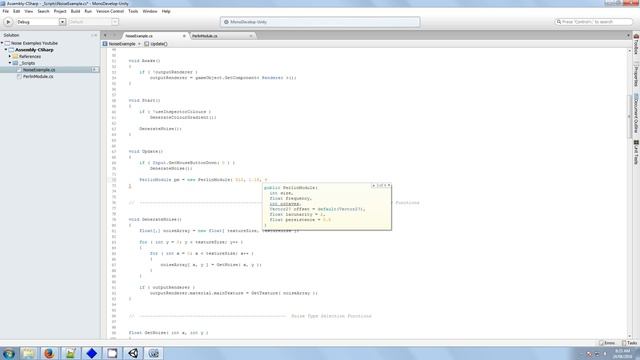
Task: Collapse the _Scripts folder
Action: [10, 63]
